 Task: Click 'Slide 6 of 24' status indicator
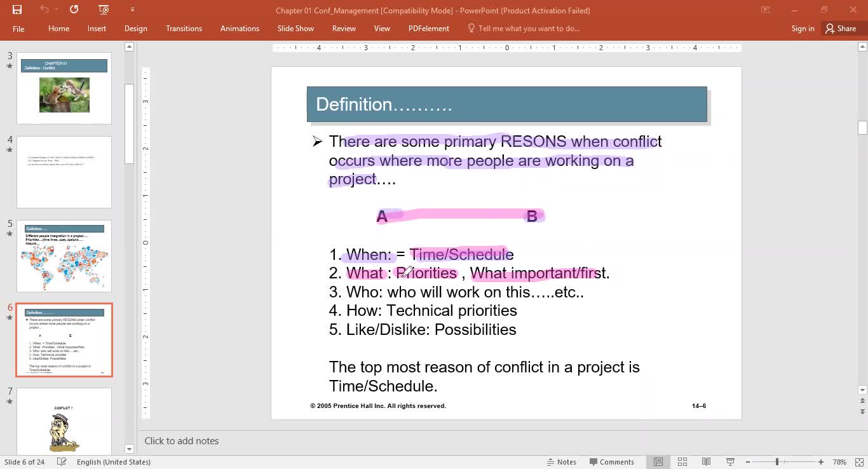(x=24, y=462)
